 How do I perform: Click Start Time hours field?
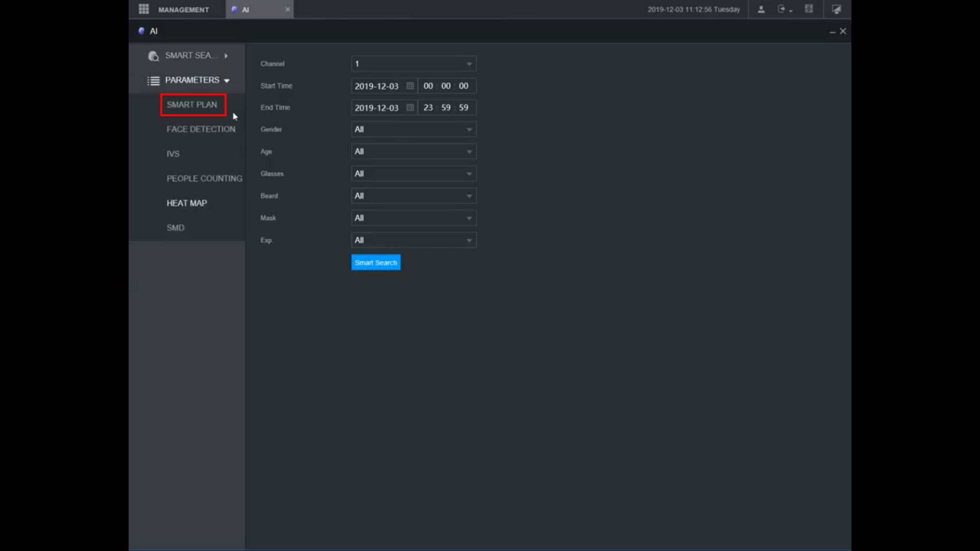tap(428, 86)
